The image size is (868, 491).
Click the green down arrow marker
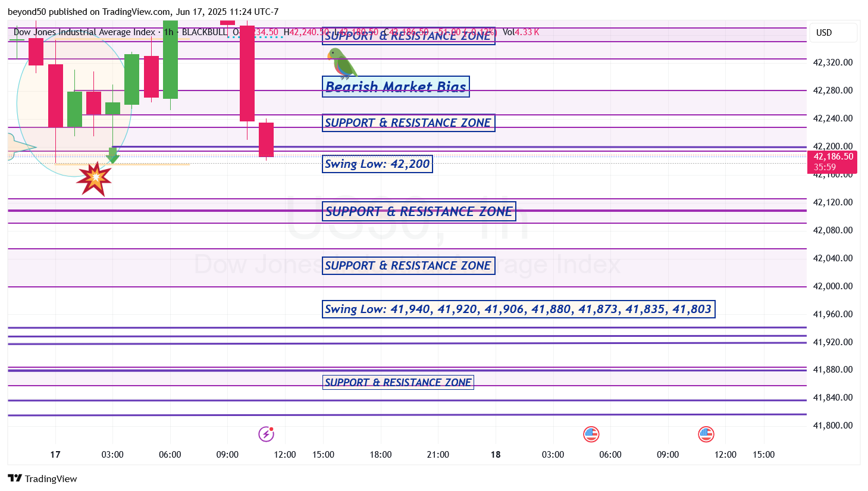[x=113, y=156]
